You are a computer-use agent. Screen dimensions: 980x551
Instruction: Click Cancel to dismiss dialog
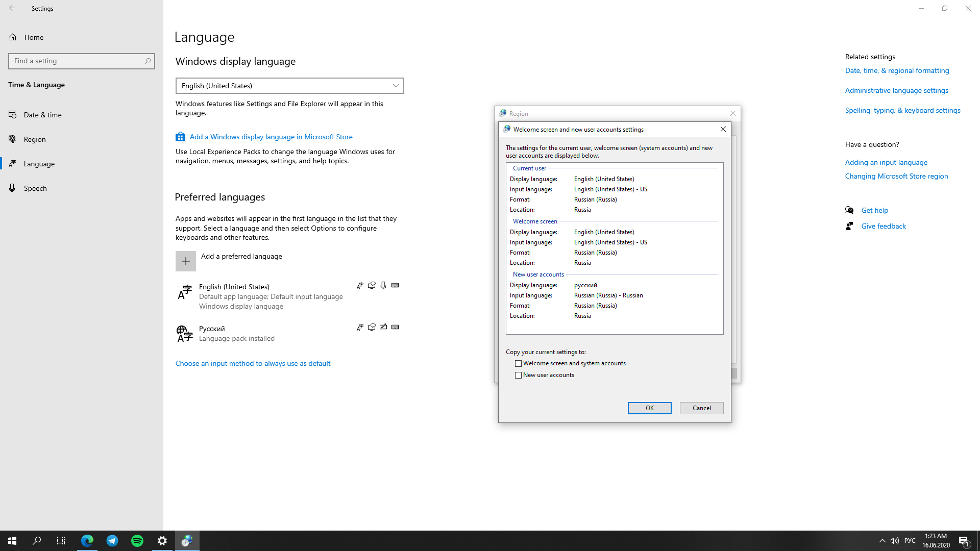click(701, 408)
